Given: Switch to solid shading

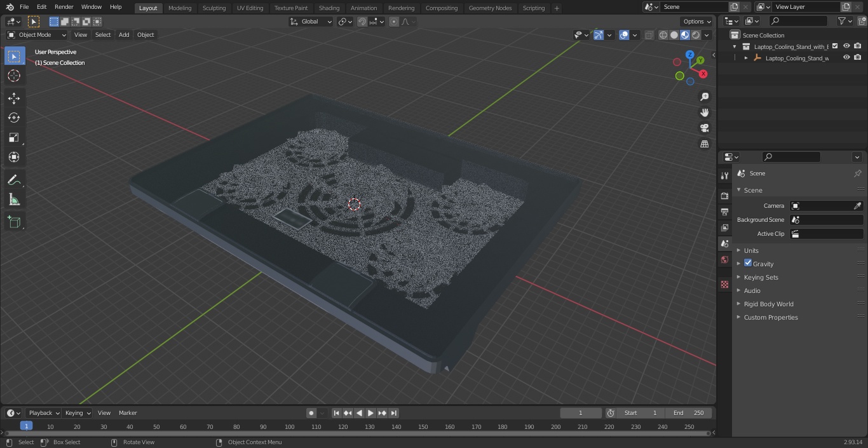Looking at the screenshot, I should (x=674, y=35).
